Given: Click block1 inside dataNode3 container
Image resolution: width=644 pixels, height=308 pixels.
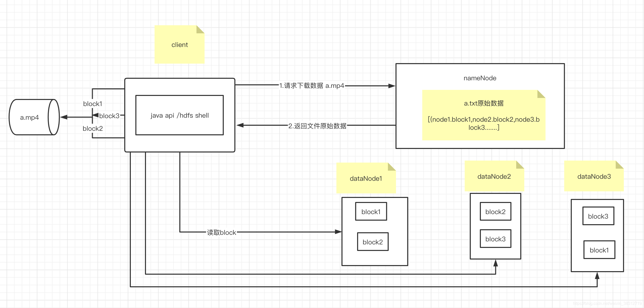Looking at the screenshot, I should (x=599, y=250).
